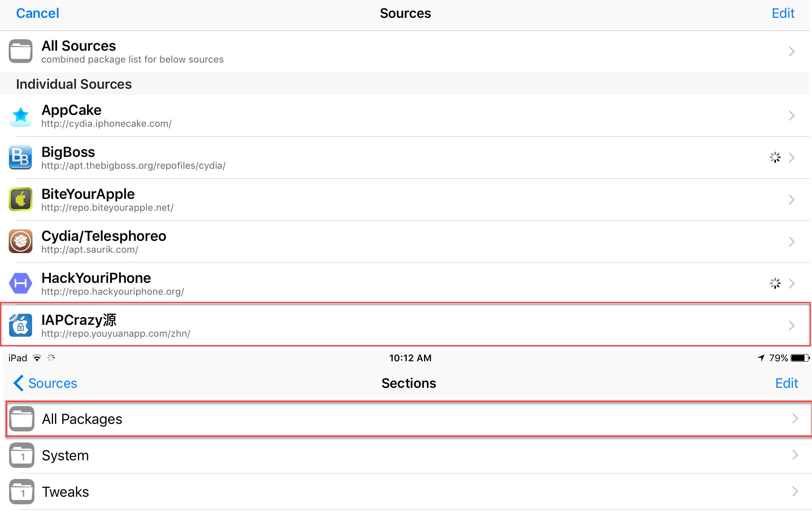Tap the AppCake blue star icon
The width and height of the screenshot is (812, 515).
[x=21, y=116]
